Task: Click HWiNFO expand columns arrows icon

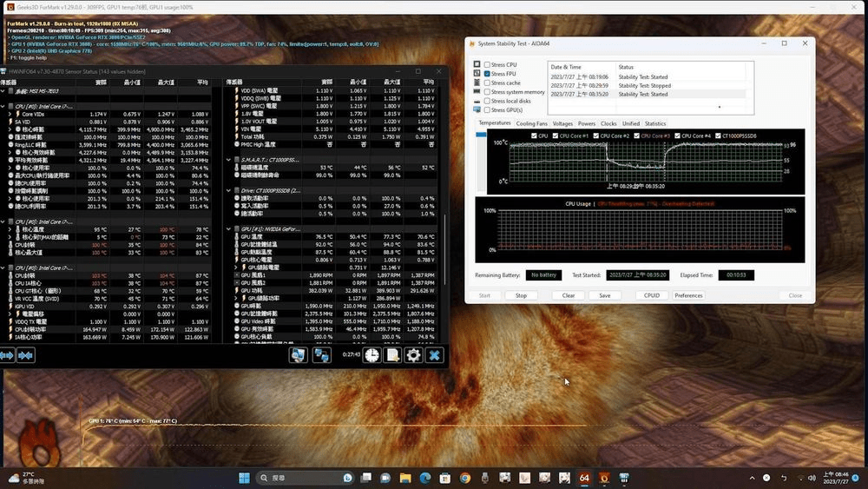Action: pyautogui.click(x=7, y=355)
